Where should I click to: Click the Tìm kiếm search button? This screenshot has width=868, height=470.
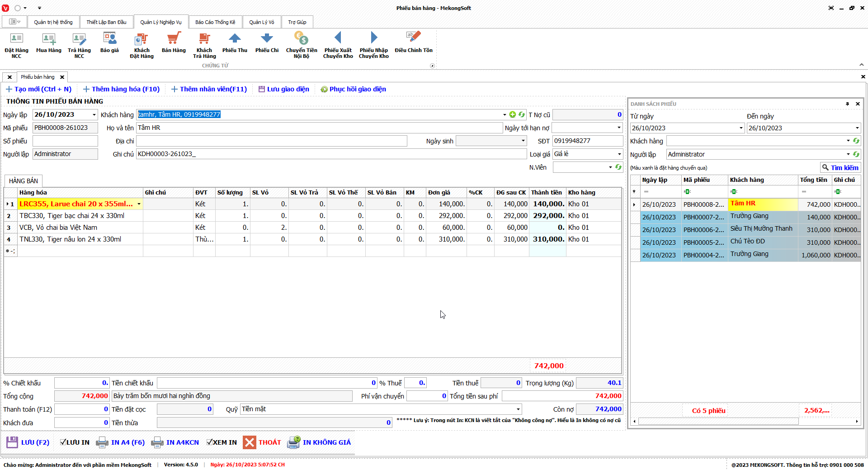(840, 168)
